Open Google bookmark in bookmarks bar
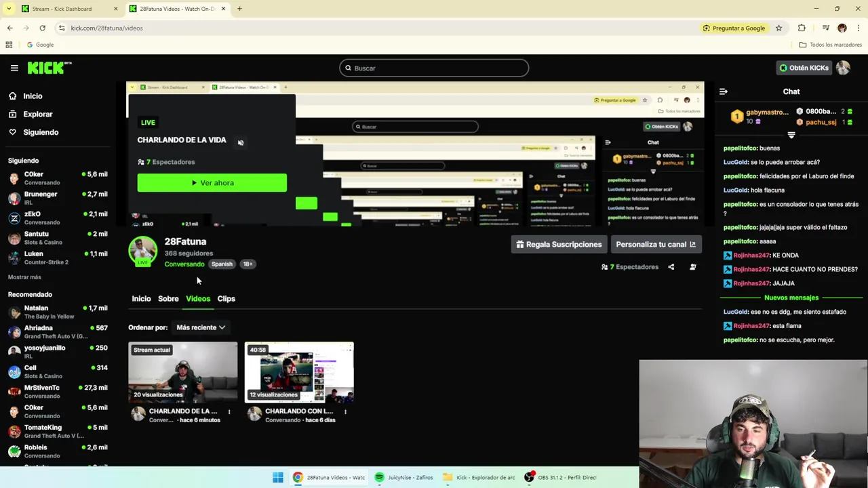This screenshot has height=488, width=868. pyautogui.click(x=40, y=45)
